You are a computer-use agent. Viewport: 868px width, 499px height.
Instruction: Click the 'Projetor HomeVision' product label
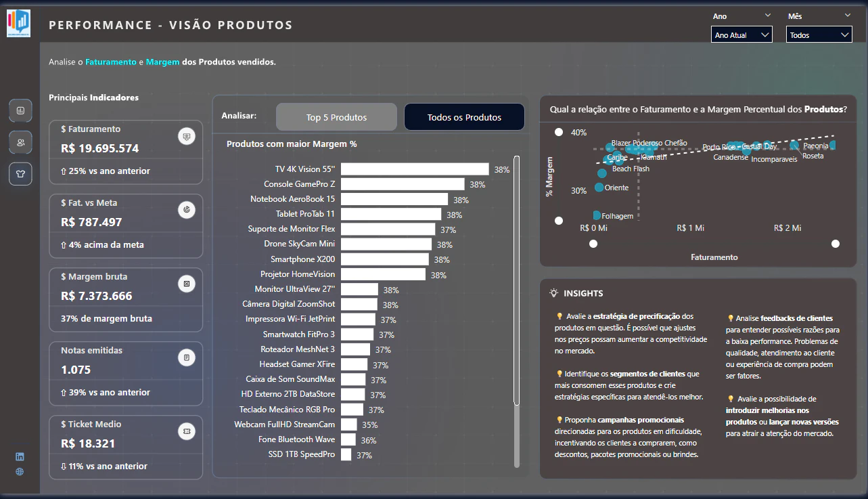(x=298, y=274)
